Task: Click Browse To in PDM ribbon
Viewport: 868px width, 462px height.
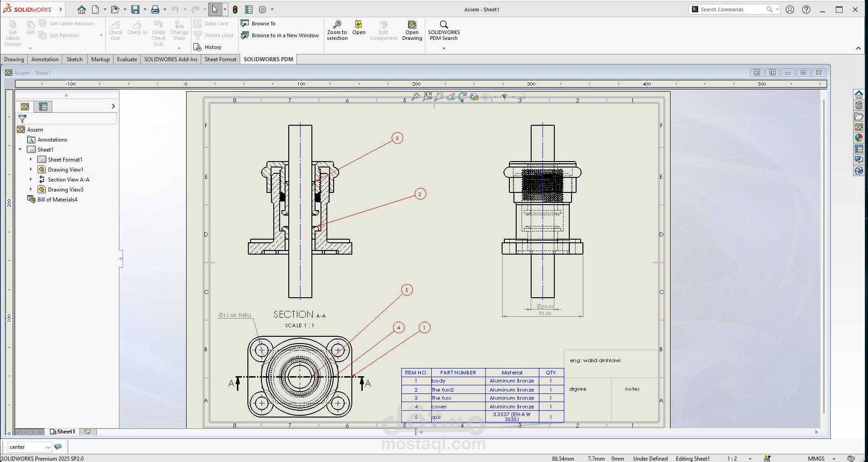Action: click(x=258, y=24)
